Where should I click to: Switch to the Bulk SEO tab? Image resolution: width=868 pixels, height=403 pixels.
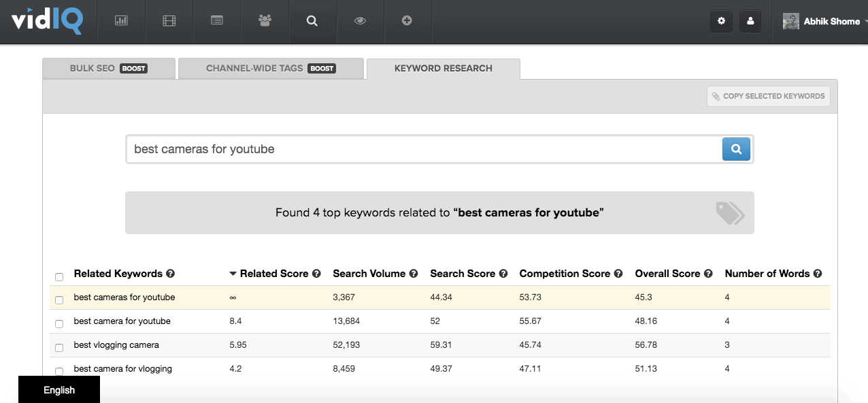[108, 68]
